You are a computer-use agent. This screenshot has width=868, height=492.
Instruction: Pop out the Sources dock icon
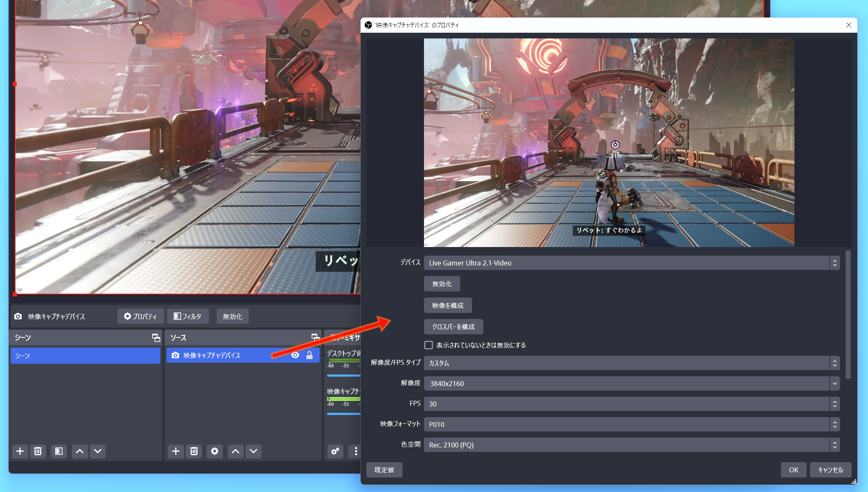pos(315,337)
